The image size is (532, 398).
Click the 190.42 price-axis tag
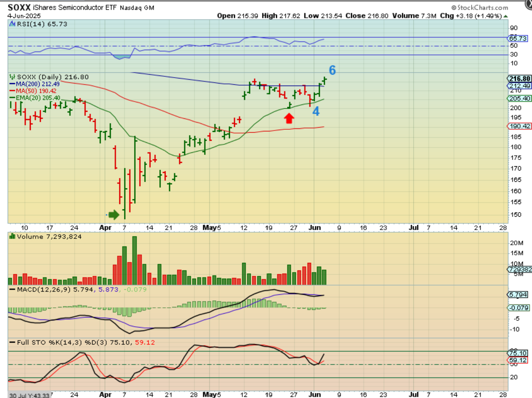pos(519,126)
